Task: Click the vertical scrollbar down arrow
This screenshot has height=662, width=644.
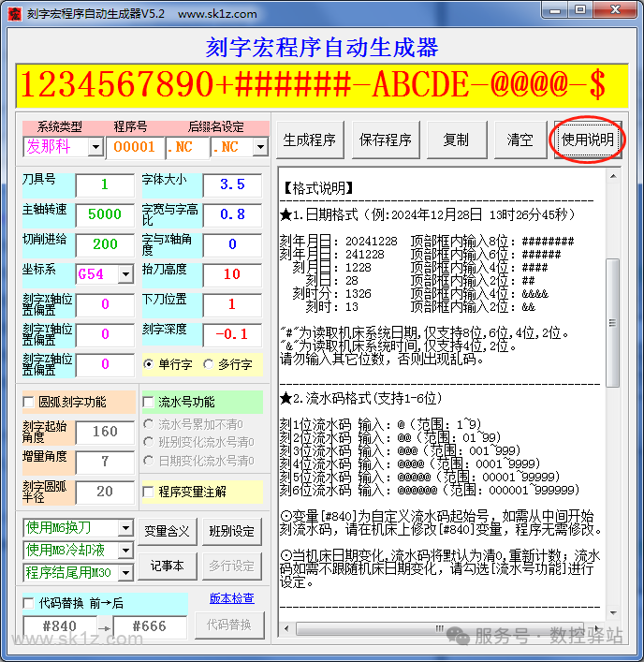Action: click(613, 612)
